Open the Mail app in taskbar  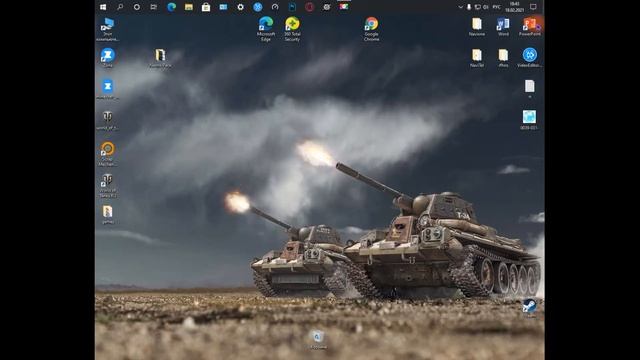point(223,7)
